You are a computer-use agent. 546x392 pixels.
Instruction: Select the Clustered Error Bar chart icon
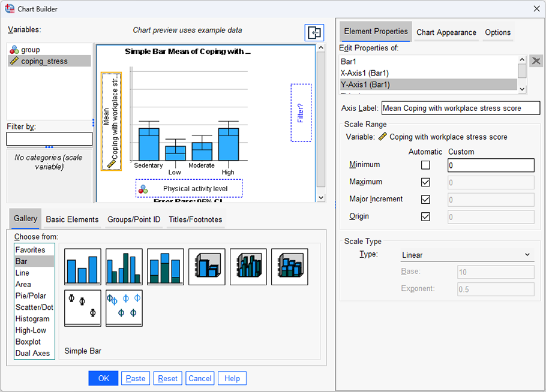click(x=124, y=307)
